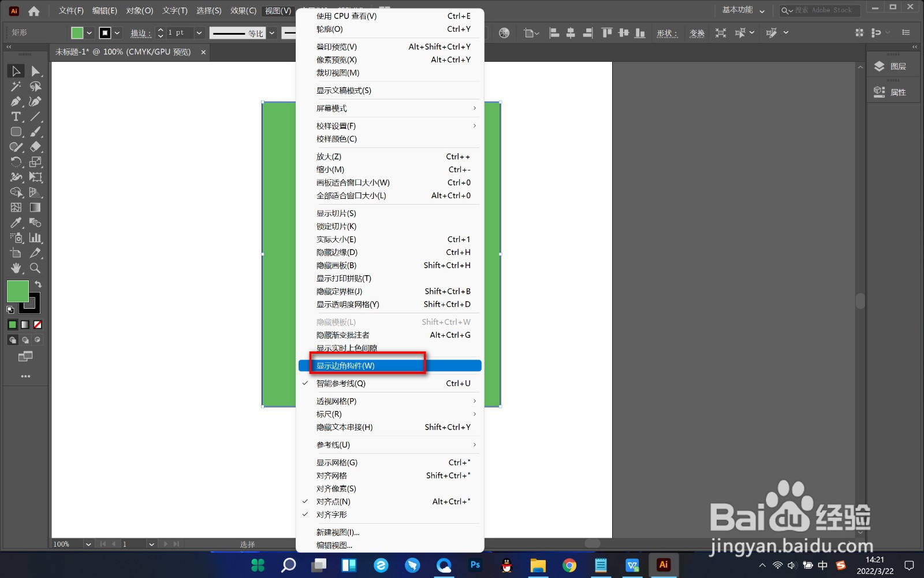Screen dimensions: 924x578
Task: Select the Paintbrush tool
Action: [x=35, y=132]
